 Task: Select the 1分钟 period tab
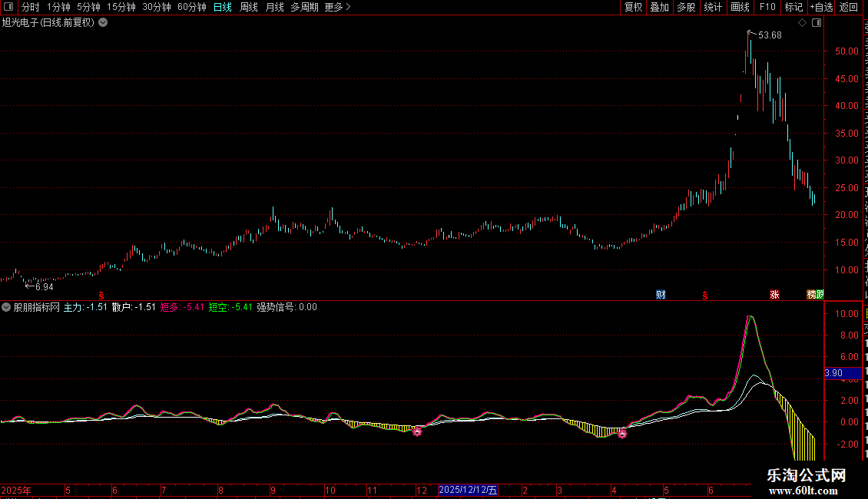click(58, 7)
